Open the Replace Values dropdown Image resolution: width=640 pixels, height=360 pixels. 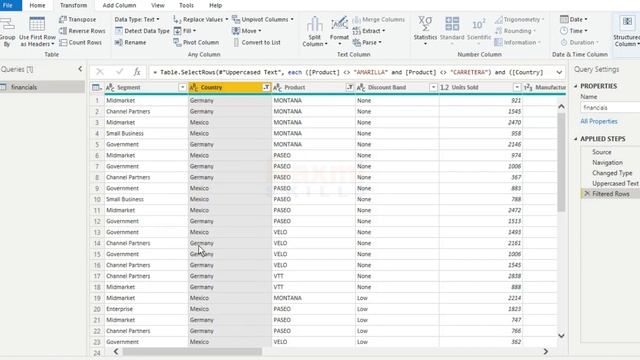pos(200,19)
